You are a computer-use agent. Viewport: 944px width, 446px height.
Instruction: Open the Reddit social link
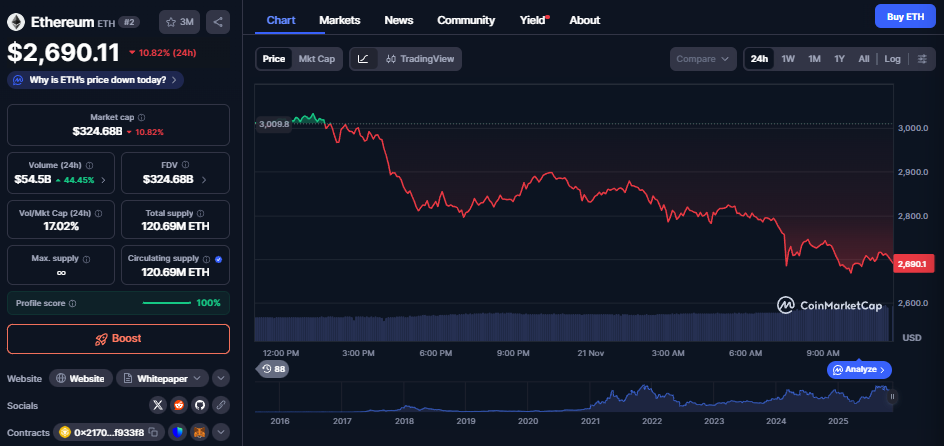pos(179,405)
